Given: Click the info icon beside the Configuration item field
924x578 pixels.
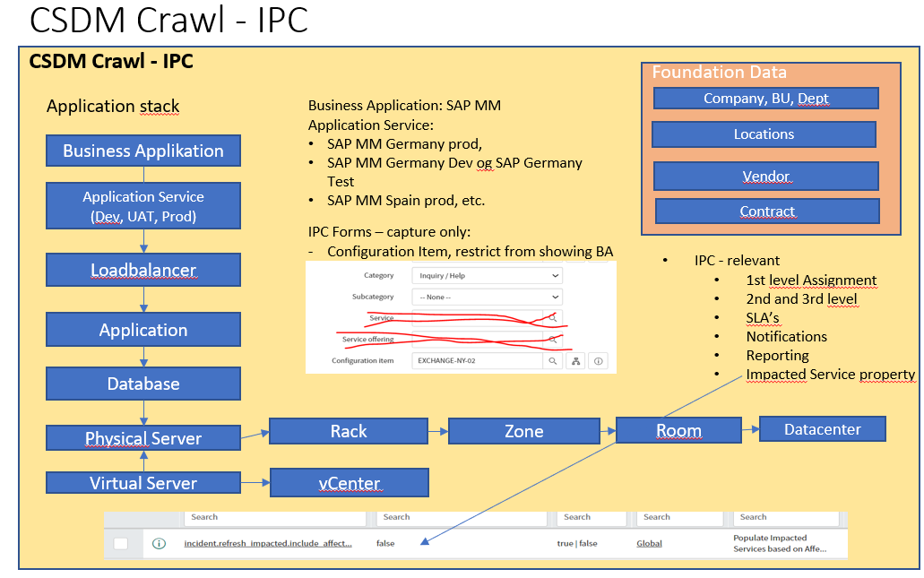Looking at the screenshot, I should (598, 361).
